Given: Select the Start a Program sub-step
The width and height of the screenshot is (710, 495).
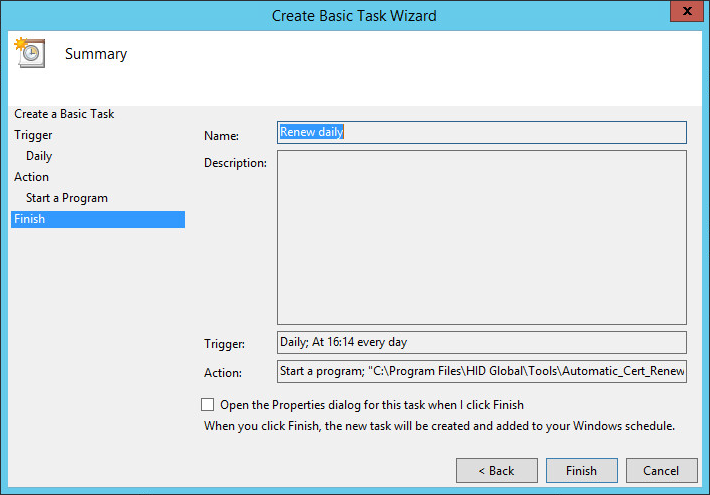Looking at the screenshot, I should coord(67,198).
